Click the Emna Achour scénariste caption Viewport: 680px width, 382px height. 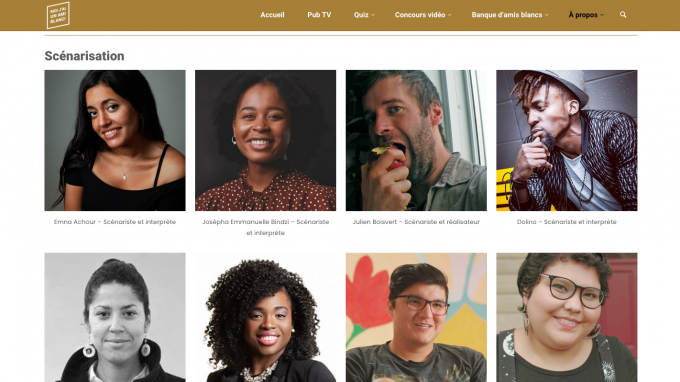115,222
